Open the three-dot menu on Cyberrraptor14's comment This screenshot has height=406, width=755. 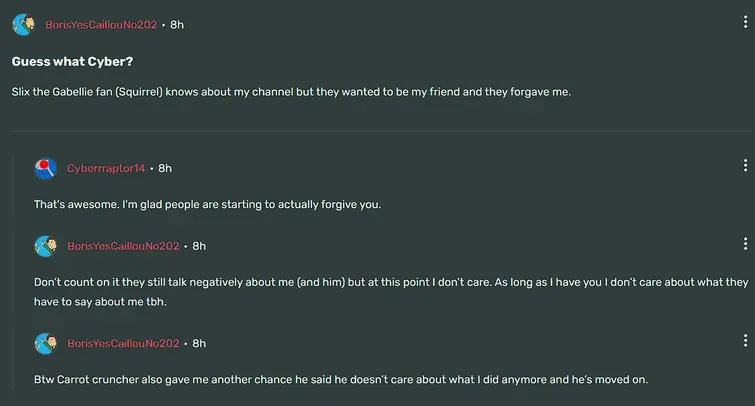click(745, 166)
